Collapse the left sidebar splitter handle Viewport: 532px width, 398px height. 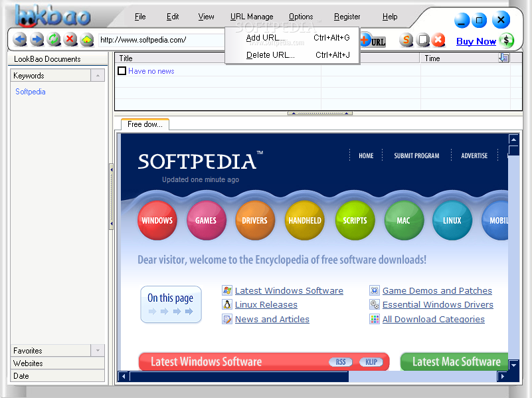coord(112,197)
